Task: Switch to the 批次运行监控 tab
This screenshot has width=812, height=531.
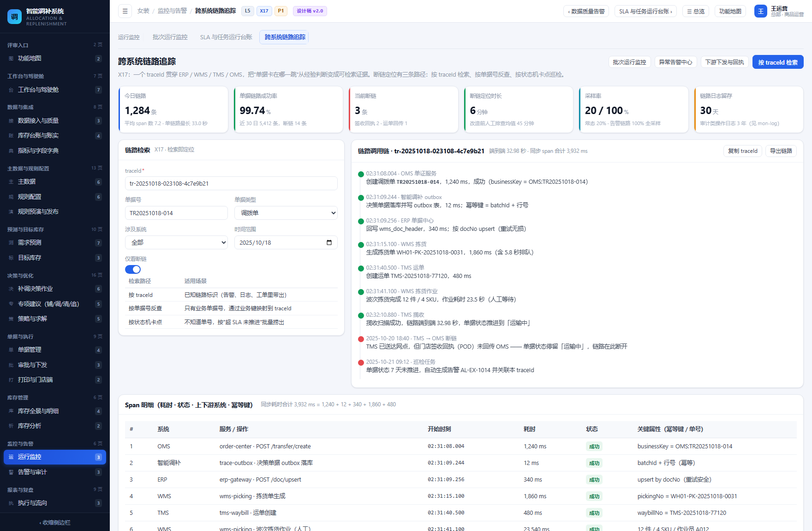Action: tap(170, 37)
